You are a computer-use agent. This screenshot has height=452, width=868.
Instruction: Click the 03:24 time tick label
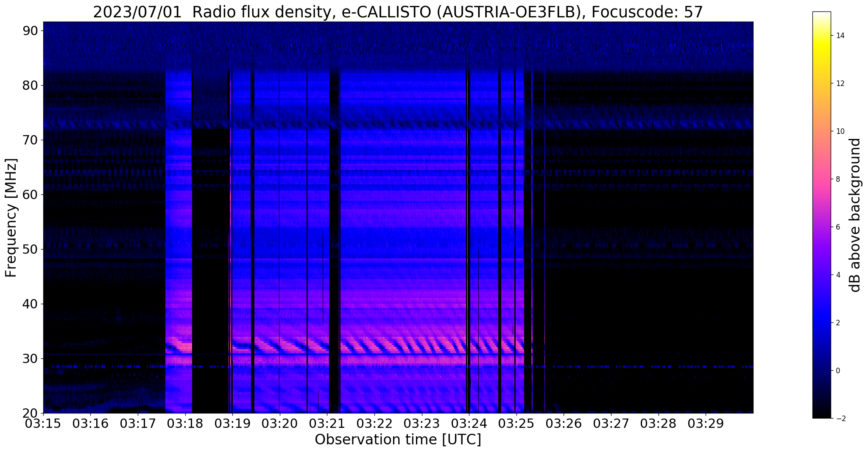pos(469,423)
